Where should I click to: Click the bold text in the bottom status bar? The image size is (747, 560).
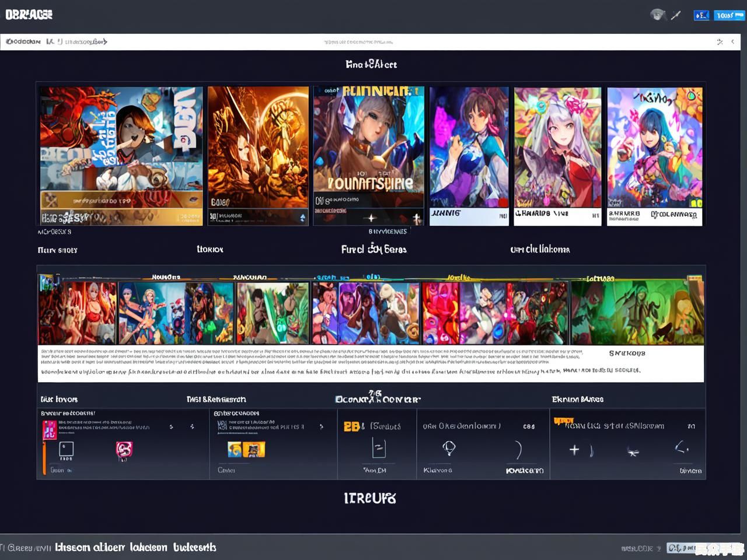(x=135, y=547)
